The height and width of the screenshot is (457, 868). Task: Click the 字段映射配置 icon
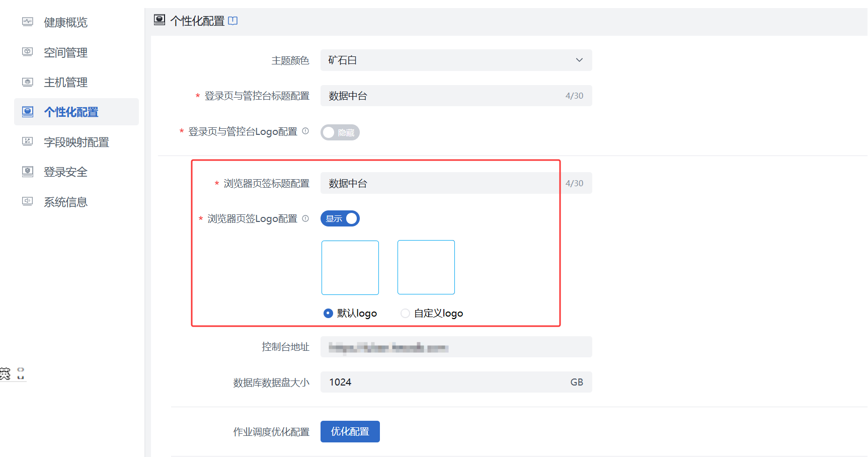tap(27, 142)
